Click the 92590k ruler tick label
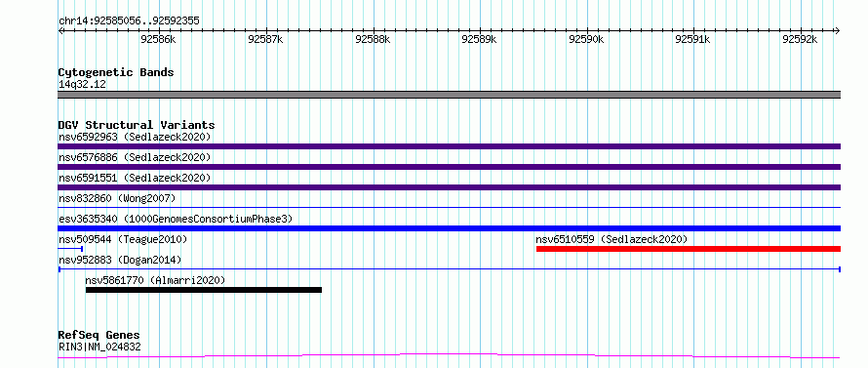The image size is (868, 368). [586, 39]
